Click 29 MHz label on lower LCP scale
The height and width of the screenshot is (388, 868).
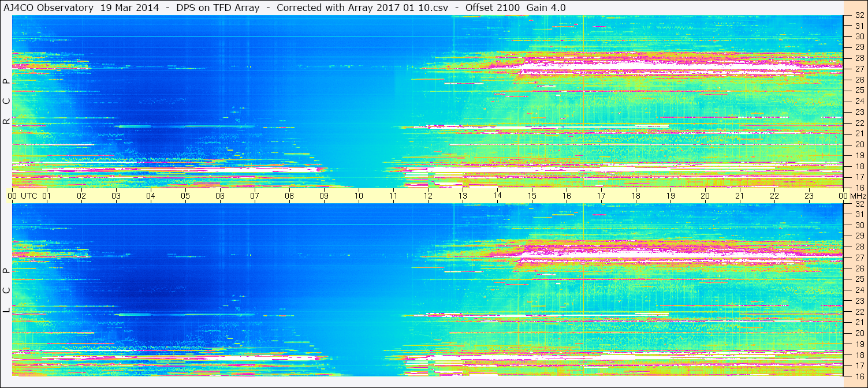coord(859,236)
